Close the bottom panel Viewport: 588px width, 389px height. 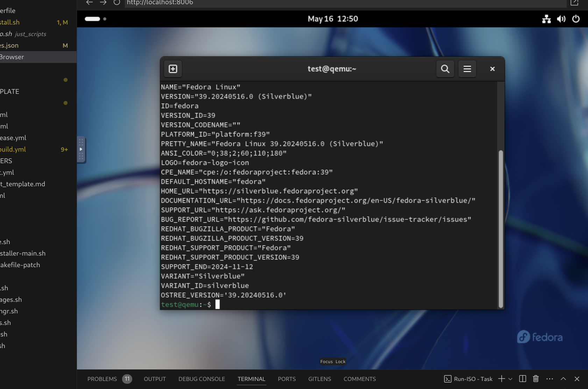click(x=577, y=379)
